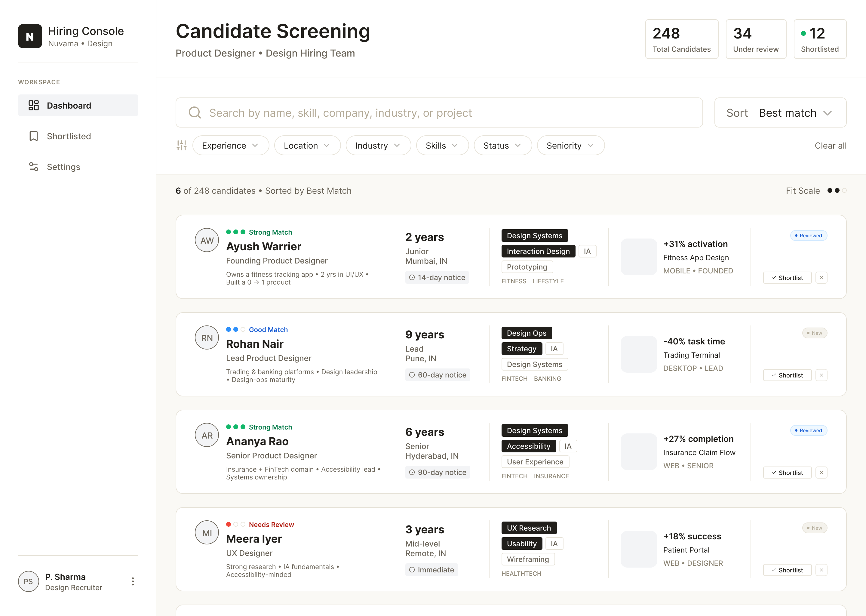The height and width of the screenshot is (616, 866).
Task: Click the Nuvama N logo icon
Action: pos(30,36)
